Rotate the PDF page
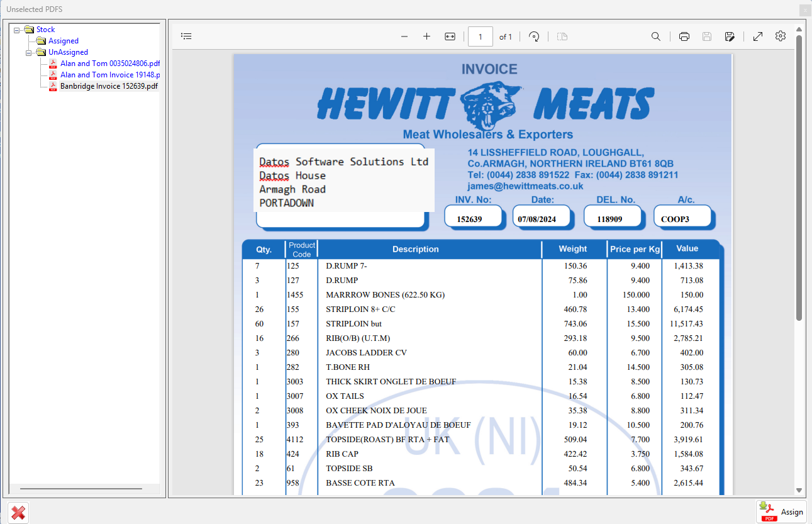 [x=534, y=36]
